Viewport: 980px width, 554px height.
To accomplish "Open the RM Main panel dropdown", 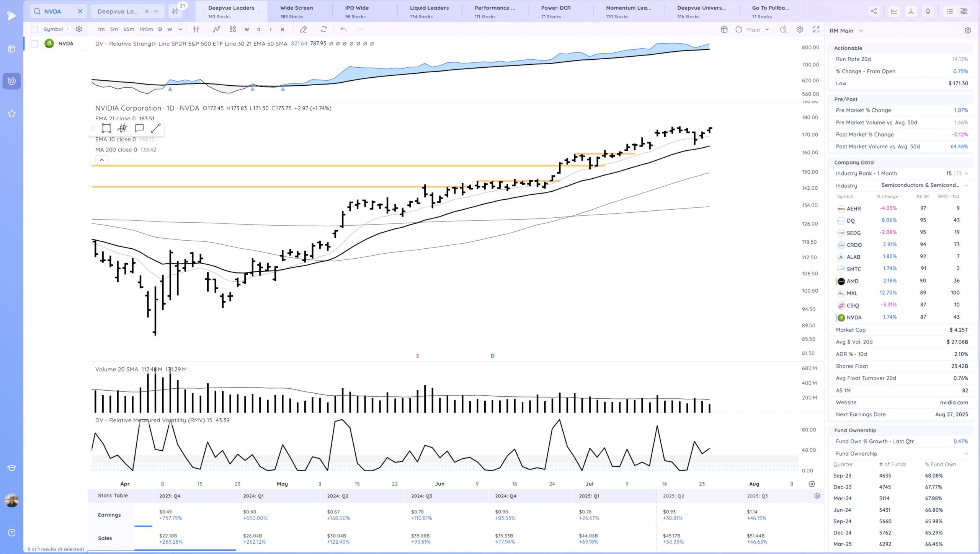I will point(861,31).
